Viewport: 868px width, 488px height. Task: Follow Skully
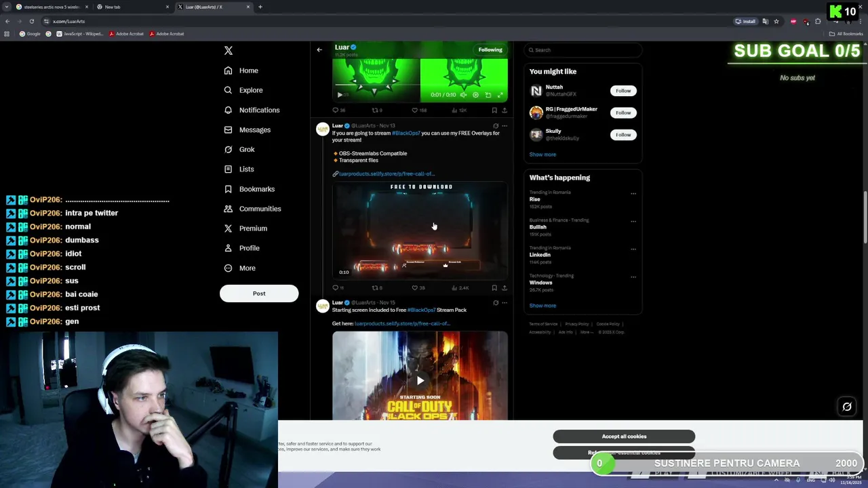click(623, 134)
